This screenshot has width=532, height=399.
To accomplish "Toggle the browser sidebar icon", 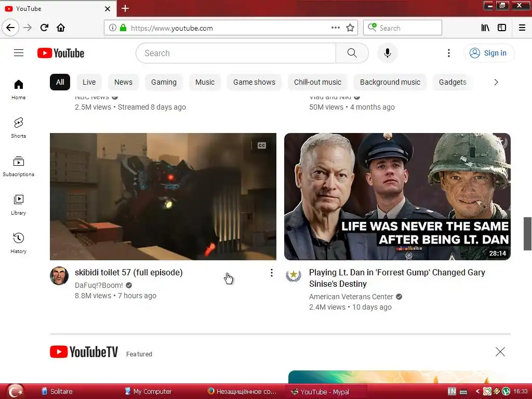I will pyautogui.click(x=502, y=28).
